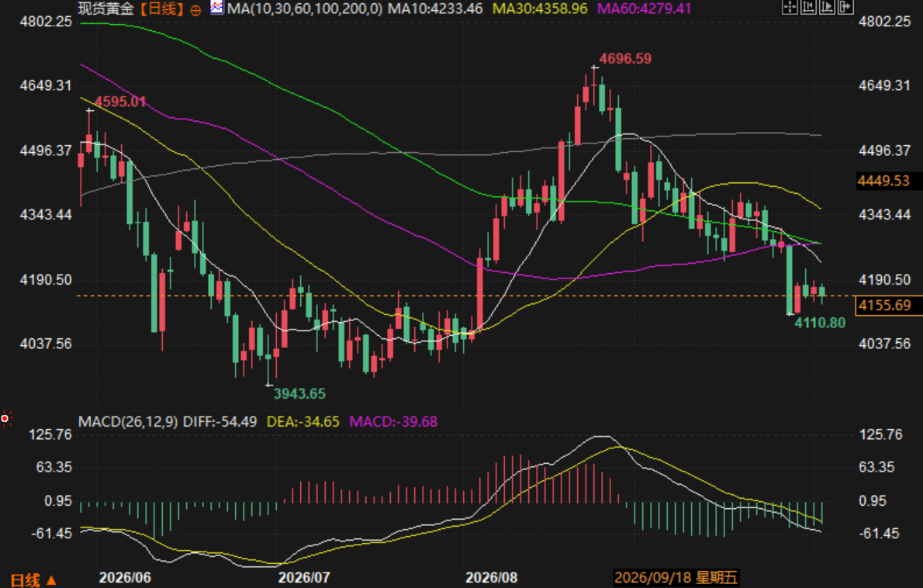Click the MA10:4233.46 value
The image size is (923, 588).
435,9
